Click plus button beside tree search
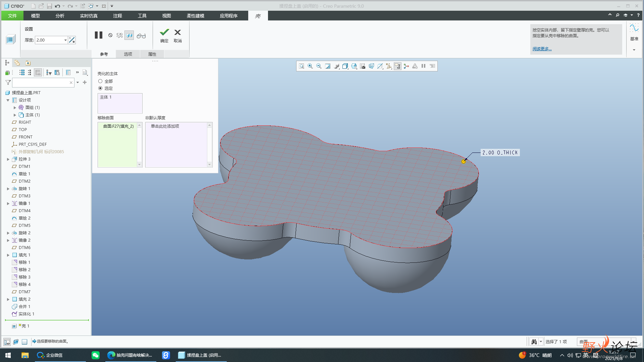The image size is (644, 362). pyautogui.click(x=85, y=82)
